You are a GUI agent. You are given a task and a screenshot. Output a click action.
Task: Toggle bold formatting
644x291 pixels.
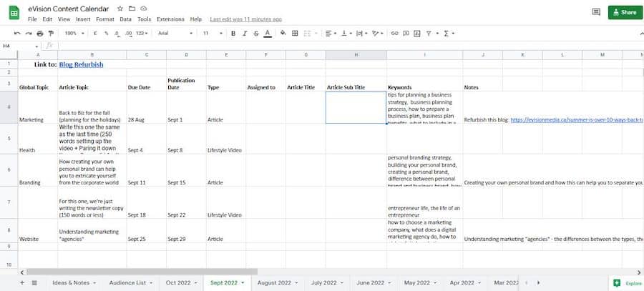coord(233,33)
